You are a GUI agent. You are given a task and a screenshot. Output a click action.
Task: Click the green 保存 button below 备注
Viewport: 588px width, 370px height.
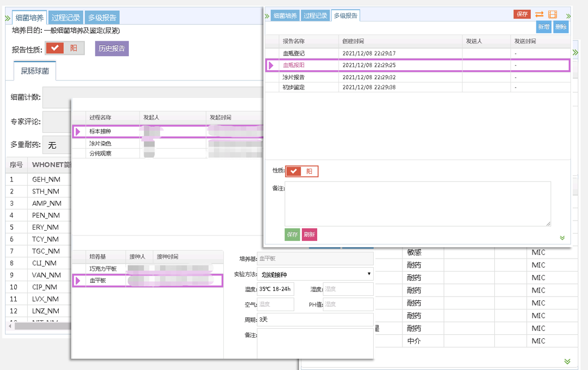[292, 235]
